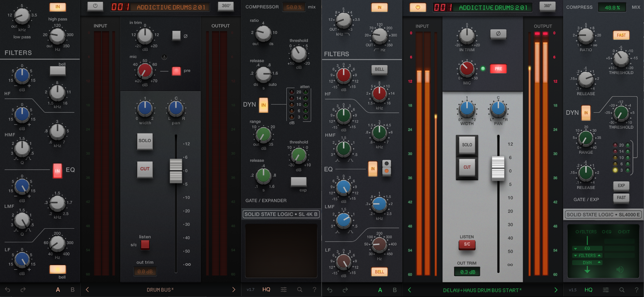Toggle HQ mode in SL 4K B
Viewport: 644px width, 297px height.
click(x=266, y=289)
